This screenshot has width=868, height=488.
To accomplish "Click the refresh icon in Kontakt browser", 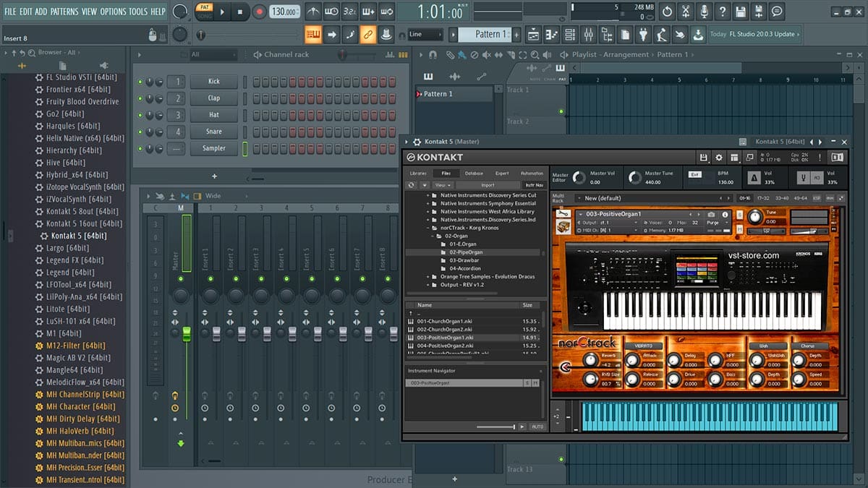I will pyautogui.click(x=411, y=185).
